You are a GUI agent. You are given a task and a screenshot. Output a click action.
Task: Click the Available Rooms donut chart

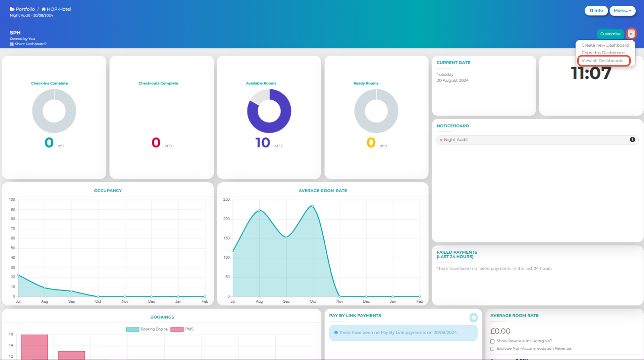click(269, 111)
